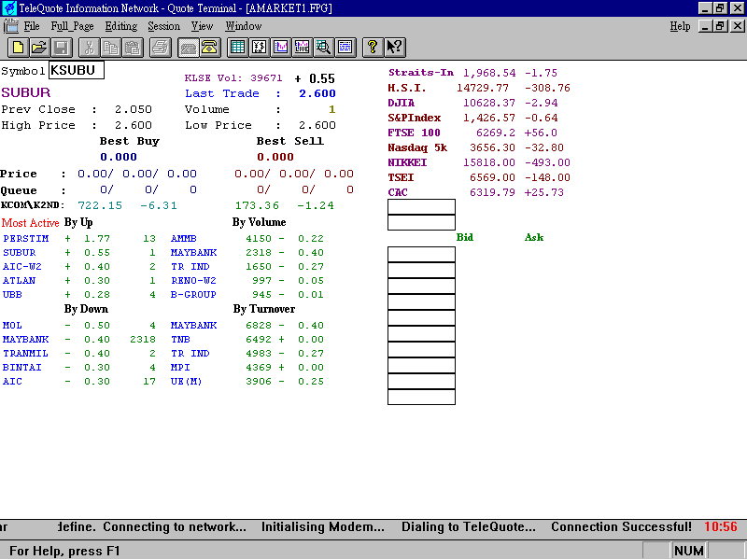Open the green table grid view icon
Screen dimensions: 747x560
pos(237,48)
